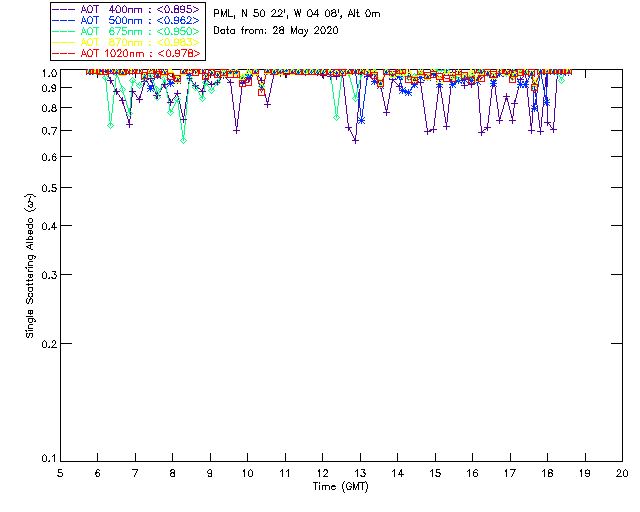
Task: Click the AOT 500nm blue legend entry
Action: (127, 20)
